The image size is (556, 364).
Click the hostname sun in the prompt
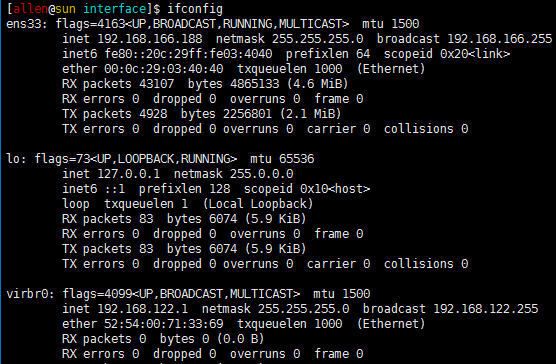click(65, 9)
